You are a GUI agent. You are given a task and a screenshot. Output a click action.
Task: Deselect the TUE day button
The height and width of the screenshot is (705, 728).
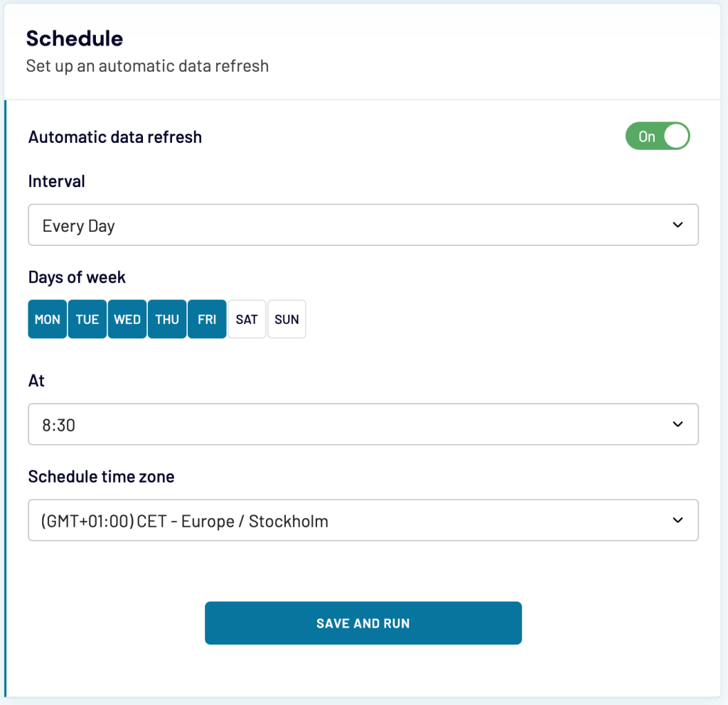tap(87, 318)
